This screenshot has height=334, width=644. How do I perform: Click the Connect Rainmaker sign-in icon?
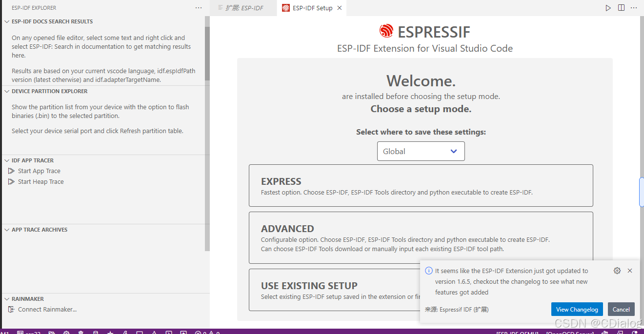pos(11,310)
